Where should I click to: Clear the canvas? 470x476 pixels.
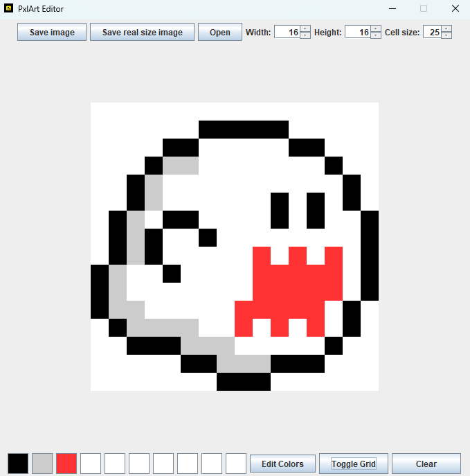[x=426, y=464]
